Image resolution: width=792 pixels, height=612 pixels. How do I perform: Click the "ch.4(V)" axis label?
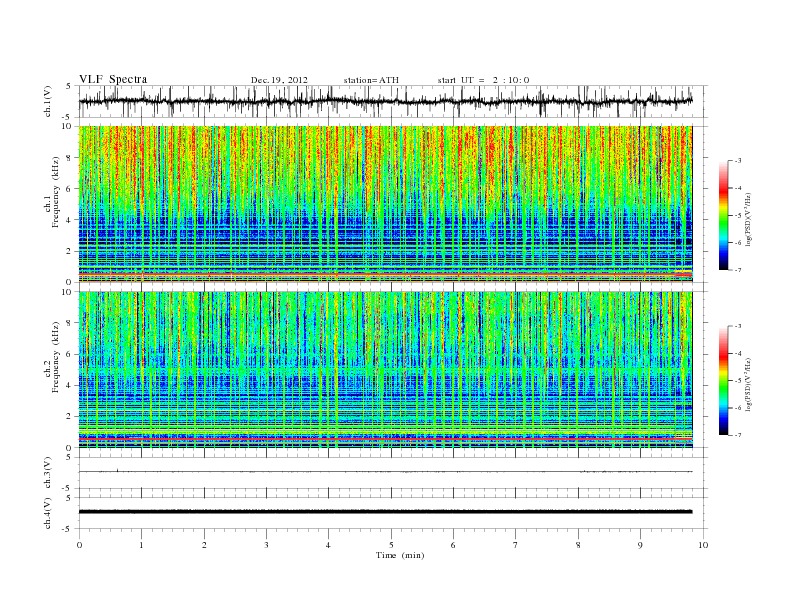point(48,513)
